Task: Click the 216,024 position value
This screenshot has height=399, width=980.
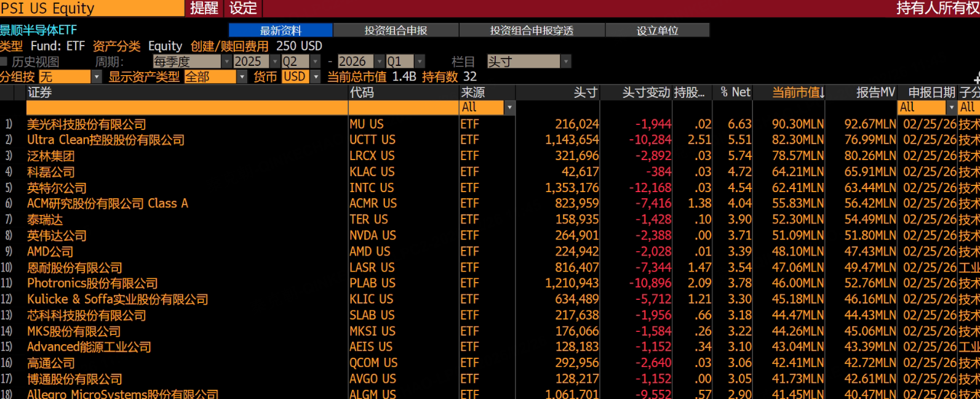Action: (x=577, y=124)
